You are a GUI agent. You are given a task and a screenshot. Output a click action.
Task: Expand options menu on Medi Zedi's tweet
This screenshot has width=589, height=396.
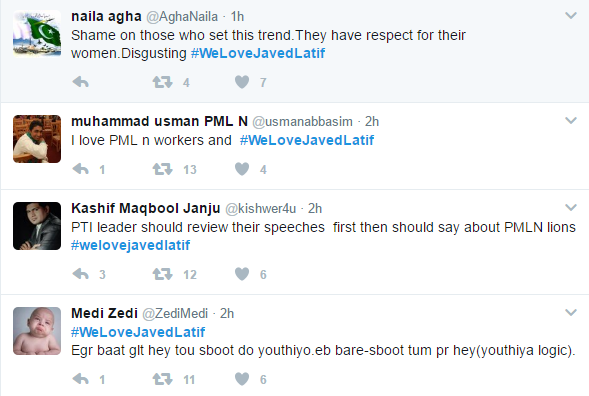coord(571,312)
